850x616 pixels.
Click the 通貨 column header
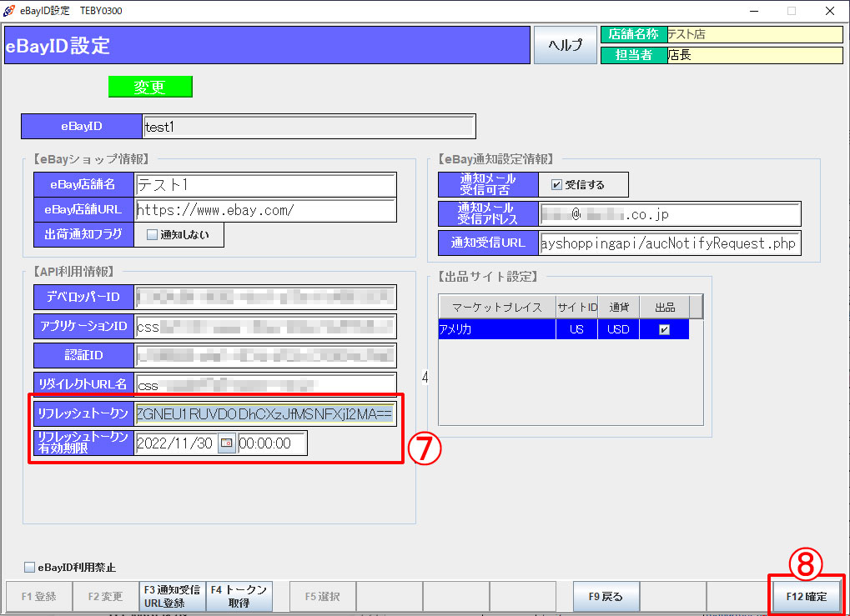tap(618, 307)
